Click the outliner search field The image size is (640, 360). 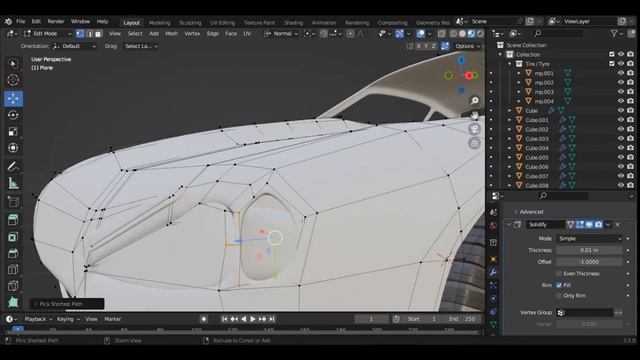click(558, 33)
